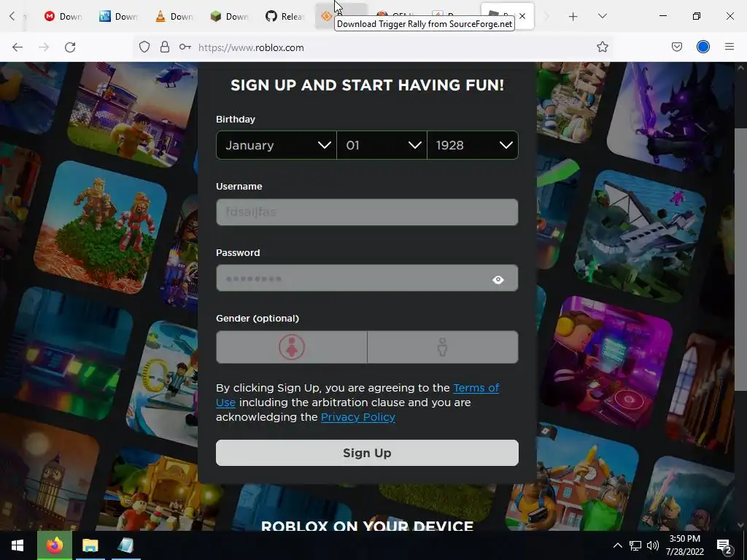Expand the list all tabs chevron
The height and width of the screenshot is (560, 747).
tap(602, 16)
